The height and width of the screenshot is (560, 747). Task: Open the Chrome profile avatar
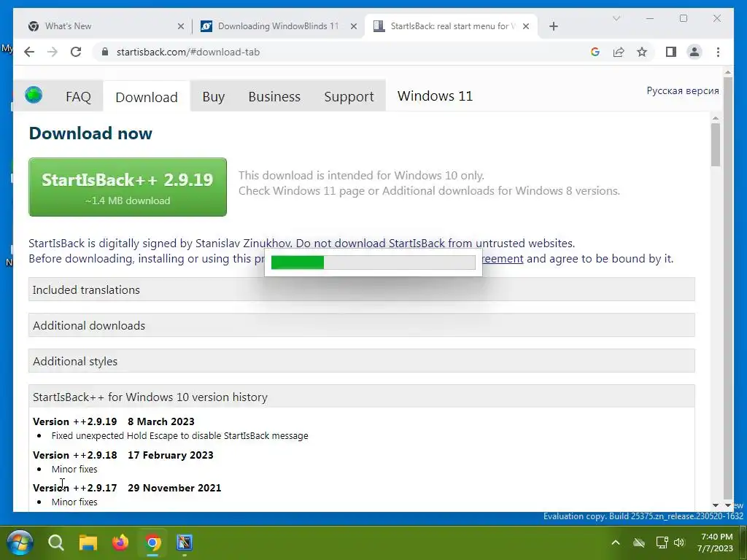click(694, 52)
